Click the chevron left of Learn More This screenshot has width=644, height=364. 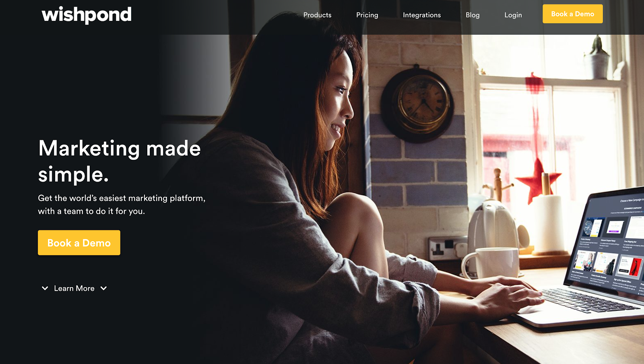click(45, 288)
